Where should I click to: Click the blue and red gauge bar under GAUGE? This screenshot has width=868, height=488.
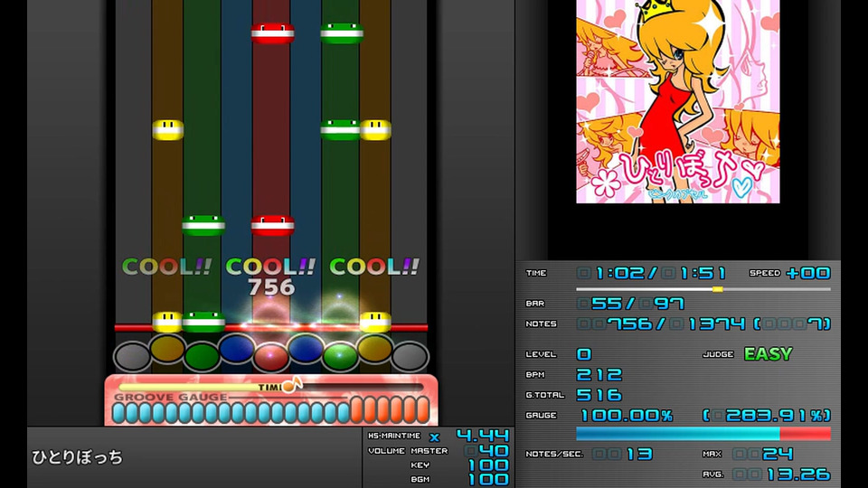[x=703, y=433]
